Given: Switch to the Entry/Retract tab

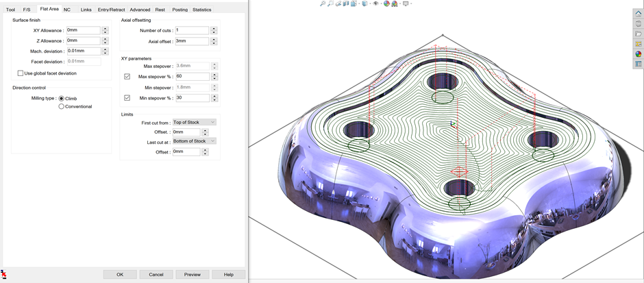Looking at the screenshot, I should (x=111, y=10).
